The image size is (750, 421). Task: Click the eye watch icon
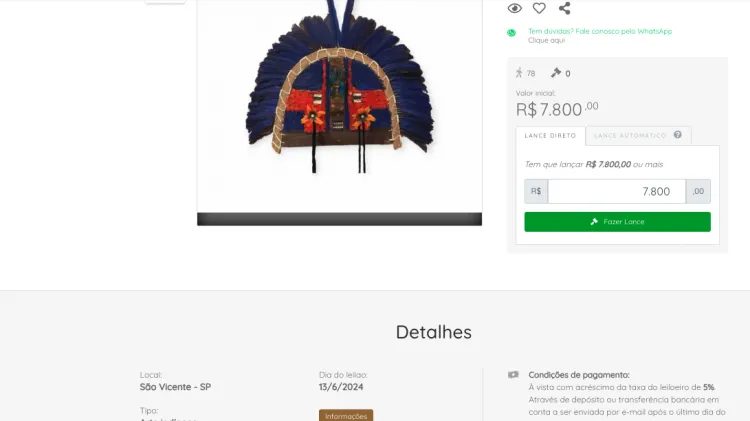(515, 8)
